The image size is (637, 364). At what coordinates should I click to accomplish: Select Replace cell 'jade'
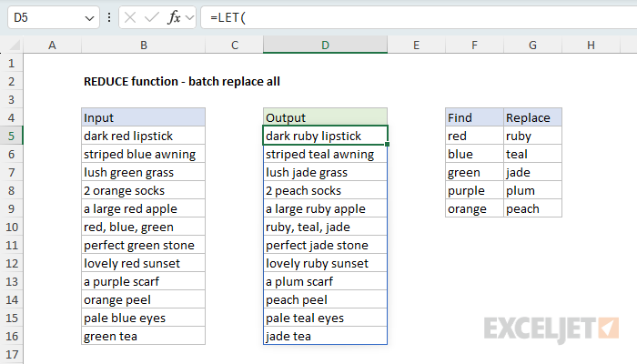point(532,172)
